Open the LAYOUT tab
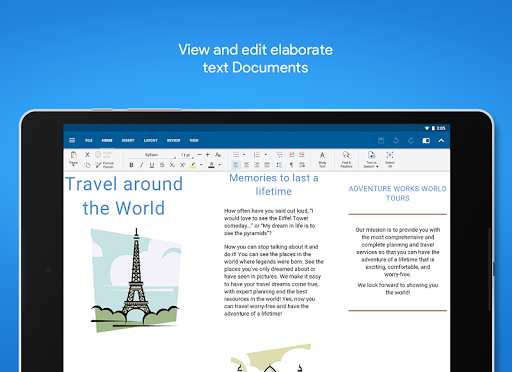This screenshot has height=372, width=512. (151, 140)
